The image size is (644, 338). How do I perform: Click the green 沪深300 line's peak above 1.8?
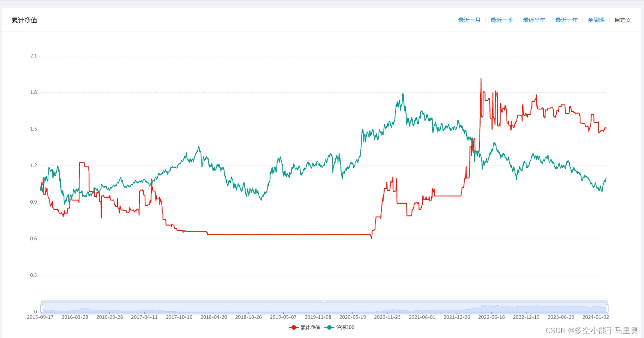(x=403, y=94)
